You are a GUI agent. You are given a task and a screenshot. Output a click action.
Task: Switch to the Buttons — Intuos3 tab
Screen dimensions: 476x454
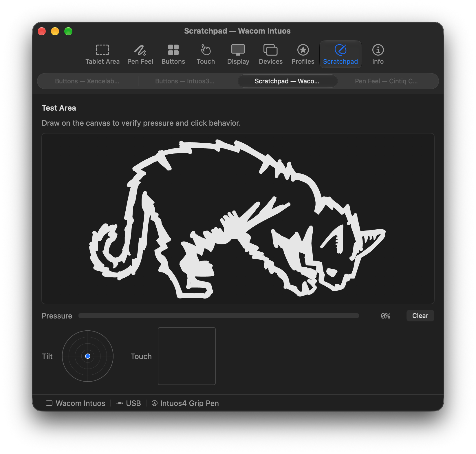click(x=185, y=81)
